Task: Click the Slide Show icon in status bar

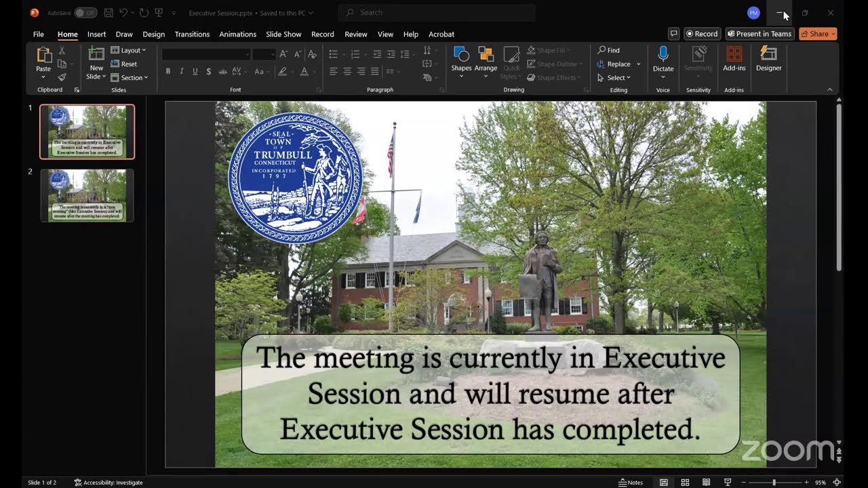Action: click(x=728, y=483)
